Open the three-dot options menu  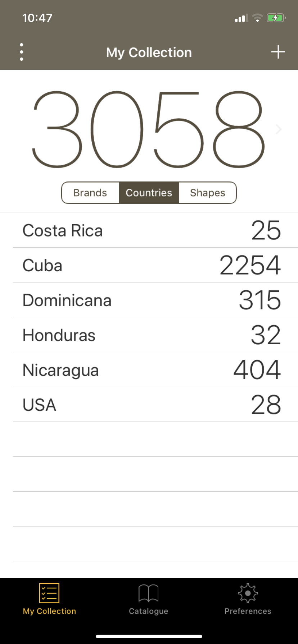(22, 52)
